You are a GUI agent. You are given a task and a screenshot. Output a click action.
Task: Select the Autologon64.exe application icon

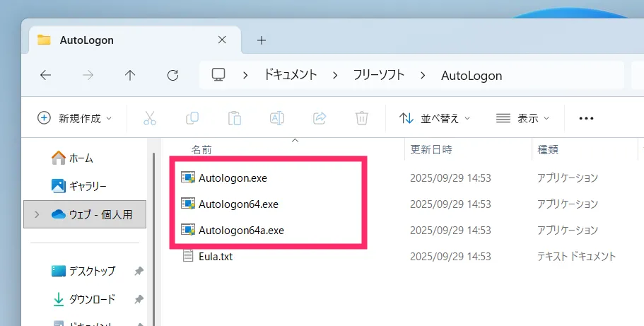(x=188, y=204)
